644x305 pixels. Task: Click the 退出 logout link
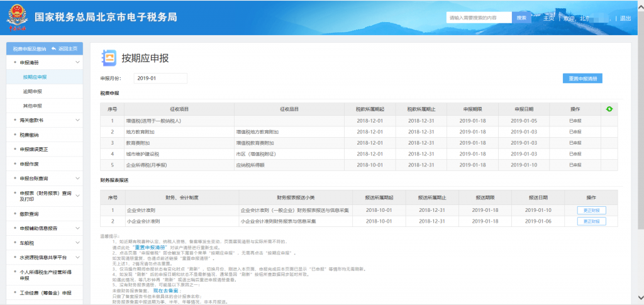[626, 18]
